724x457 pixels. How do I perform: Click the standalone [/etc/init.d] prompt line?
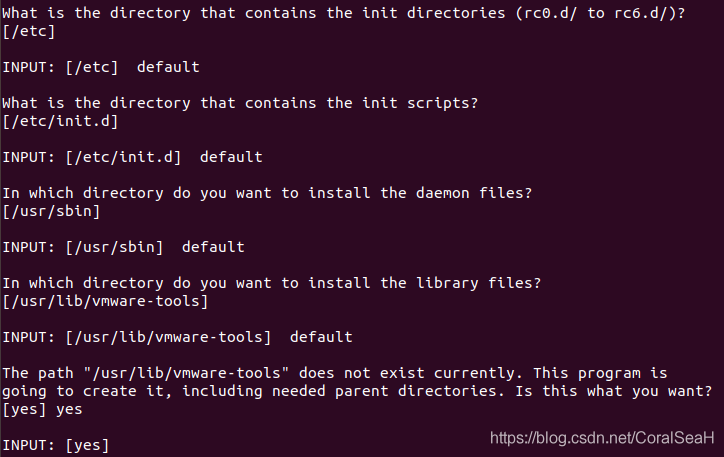(60, 121)
